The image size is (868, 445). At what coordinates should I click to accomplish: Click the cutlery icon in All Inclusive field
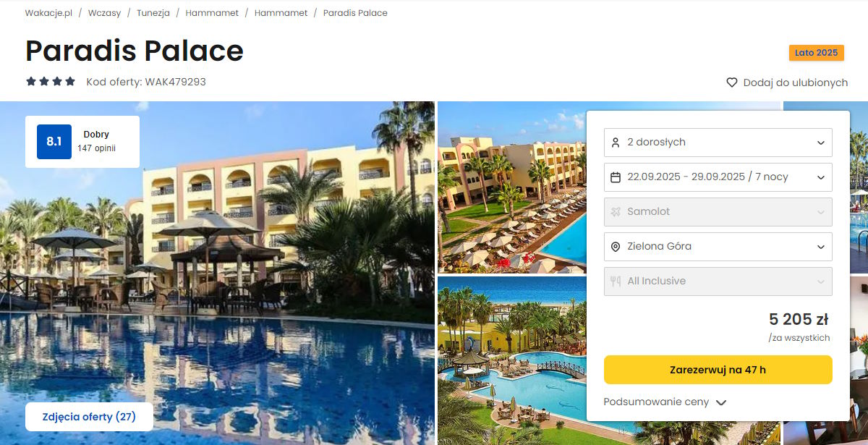[x=616, y=281]
